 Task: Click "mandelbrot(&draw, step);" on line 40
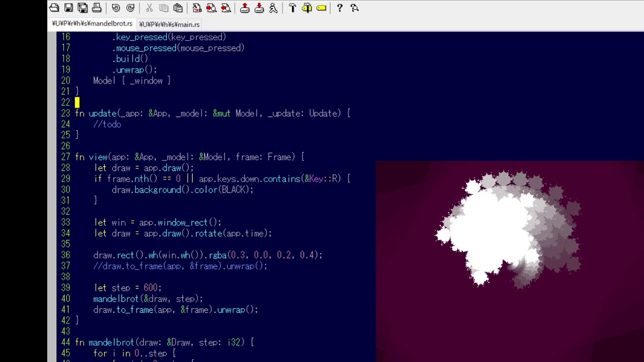pos(148,299)
